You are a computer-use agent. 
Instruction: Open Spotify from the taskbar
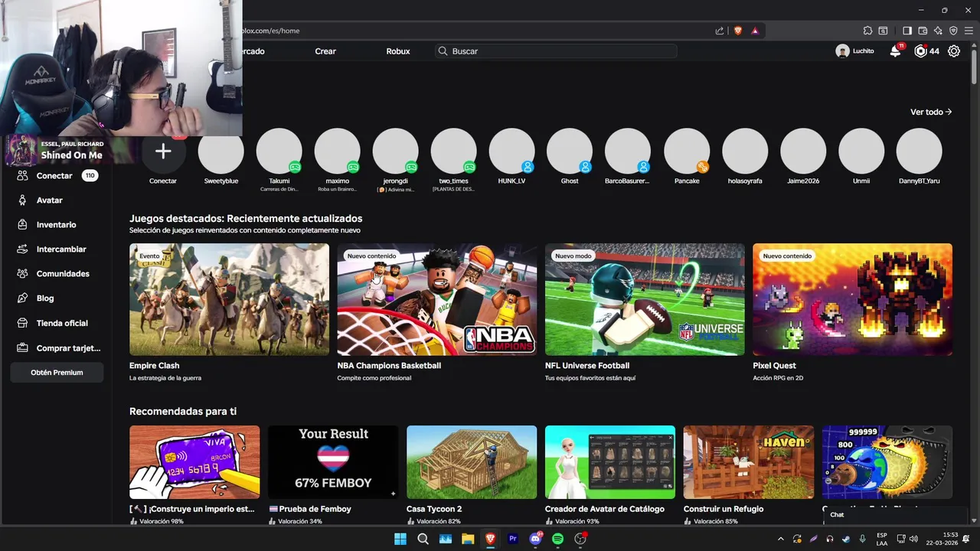pos(558,539)
